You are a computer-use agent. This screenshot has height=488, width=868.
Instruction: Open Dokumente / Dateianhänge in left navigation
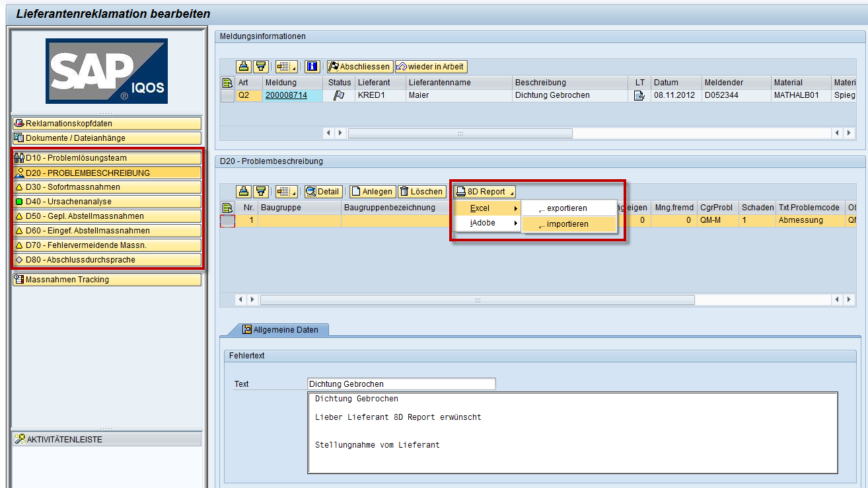[106, 138]
